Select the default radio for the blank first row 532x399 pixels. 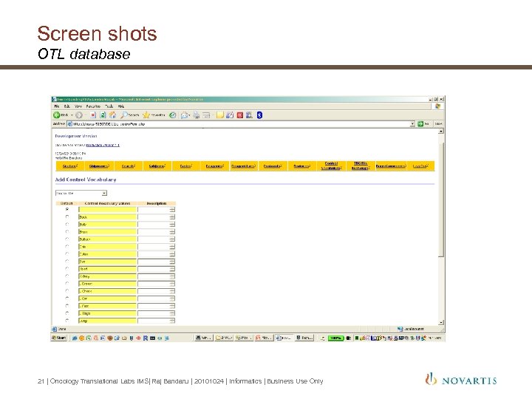[66, 209]
